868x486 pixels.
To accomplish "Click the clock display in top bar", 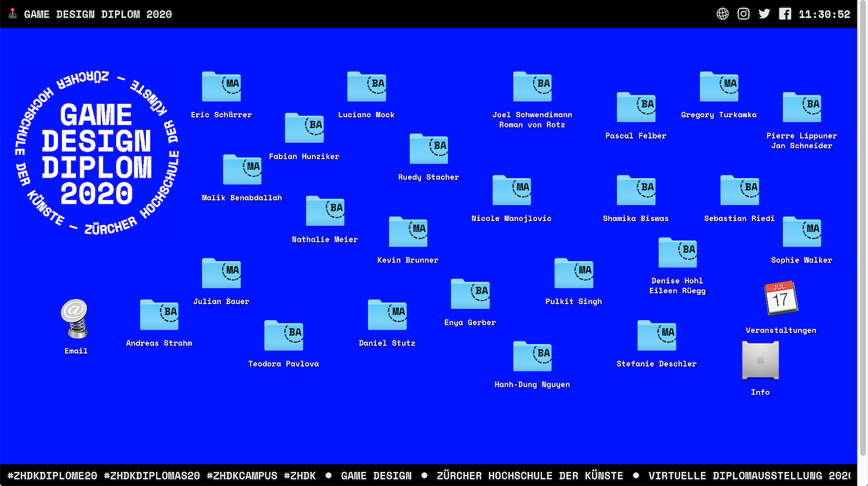I will point(824,14).
